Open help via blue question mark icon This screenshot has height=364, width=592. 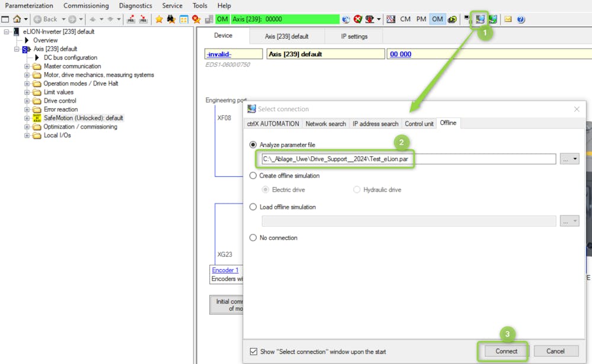(521, 19)
